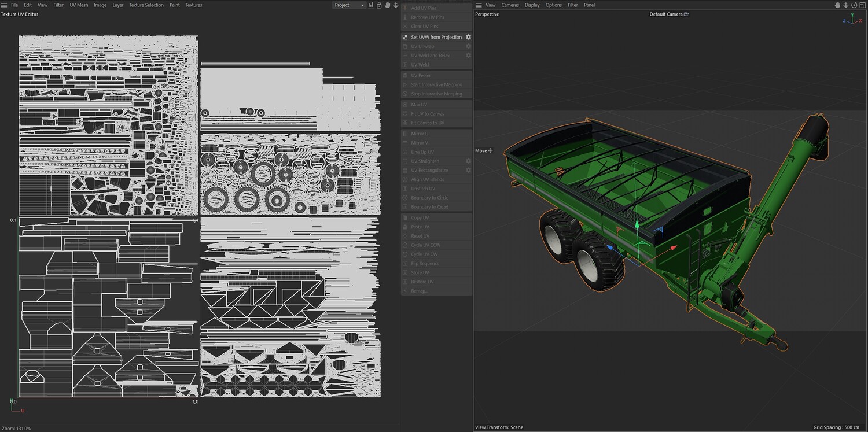The width and height of the screenshot is (868, 432).
Task: Click Start Interactive Mapping
Action: tap(437, 85)
